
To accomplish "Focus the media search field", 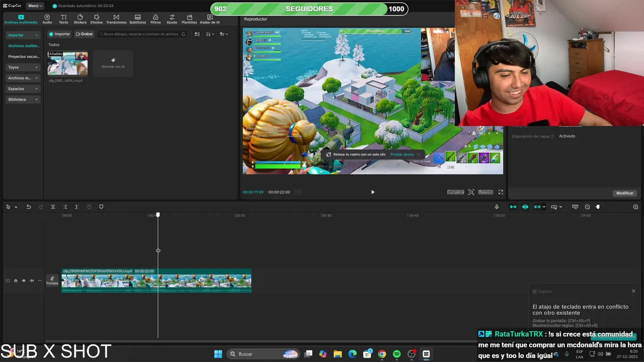I will click(142, 34).
